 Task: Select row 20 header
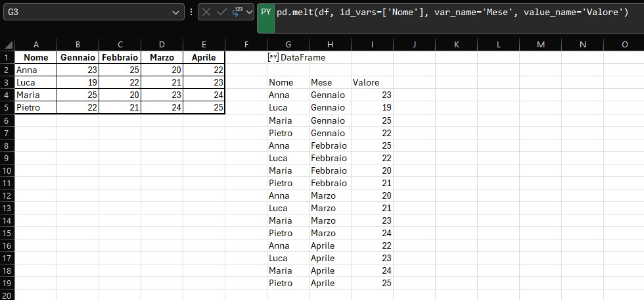pyautogui.click(x=7, y=295)
